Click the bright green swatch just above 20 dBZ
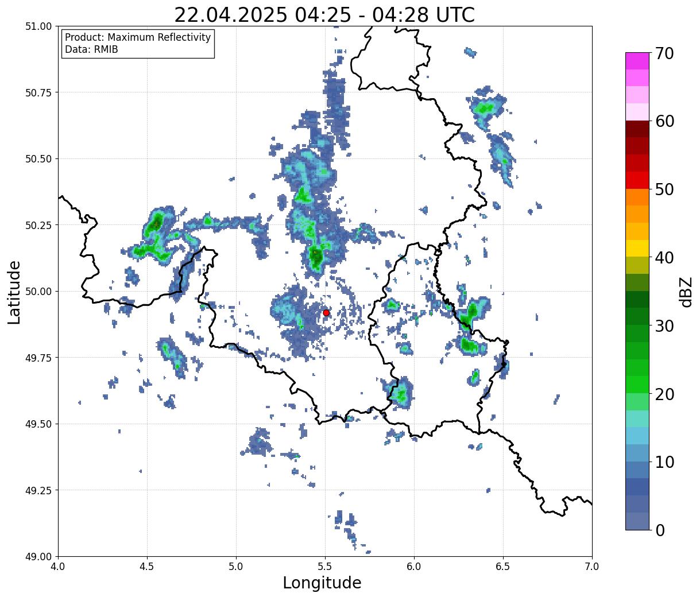Screen dimensions: 700x597 tap(637, 385)
